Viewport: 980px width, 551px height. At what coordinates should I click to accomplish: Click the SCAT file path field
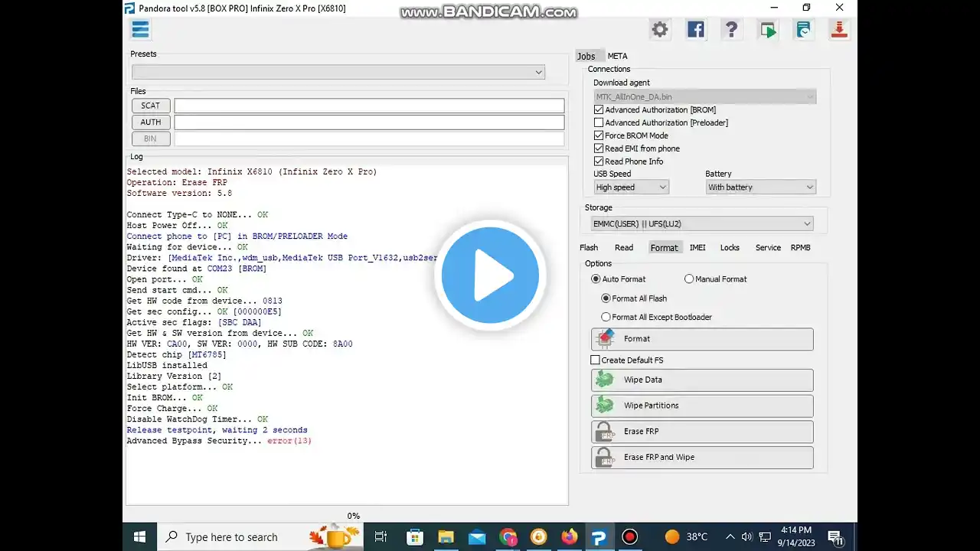coord(369,106)
